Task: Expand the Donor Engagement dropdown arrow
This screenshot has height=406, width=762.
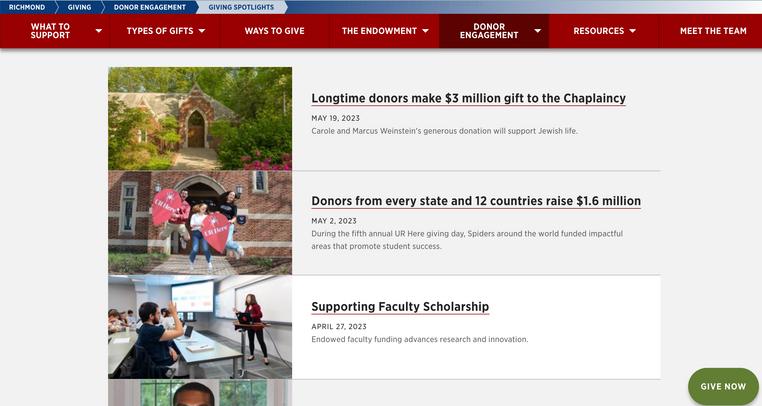Action: coord(537,31)
